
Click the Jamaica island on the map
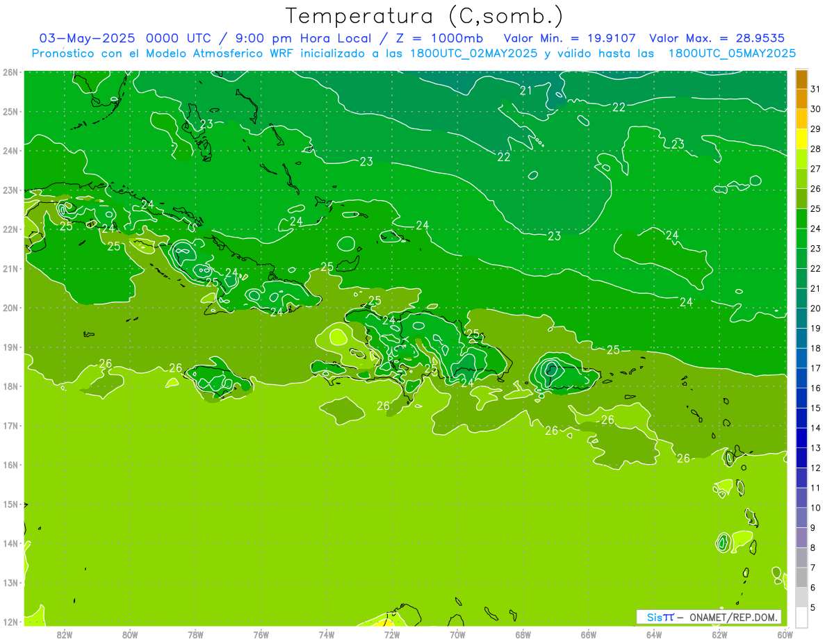point(218,381)
